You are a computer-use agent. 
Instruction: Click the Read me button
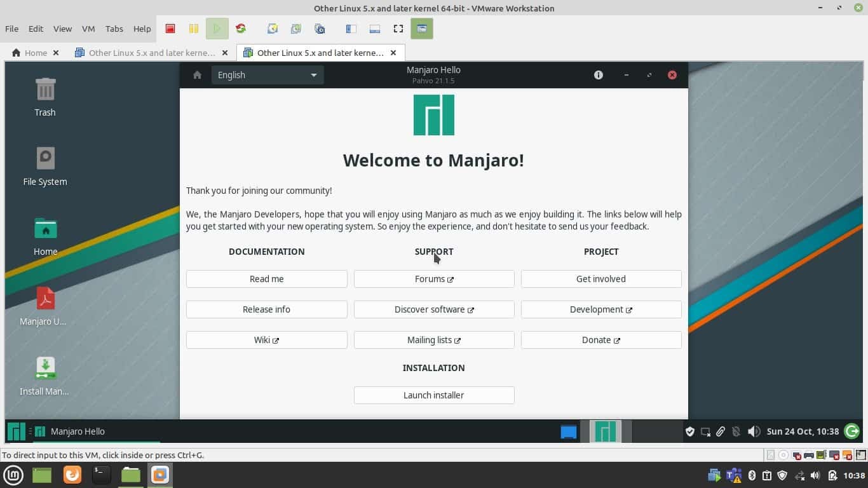[x=267, y=279]
